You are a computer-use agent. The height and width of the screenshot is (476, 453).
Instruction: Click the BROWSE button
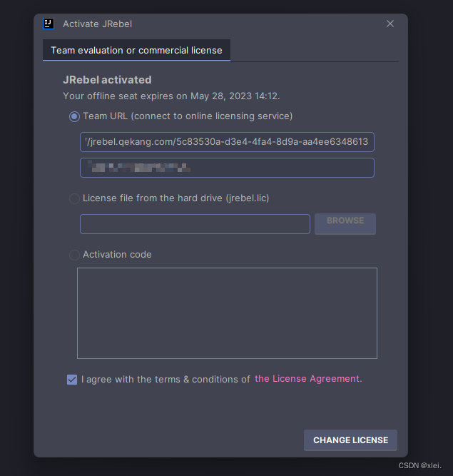345,224
